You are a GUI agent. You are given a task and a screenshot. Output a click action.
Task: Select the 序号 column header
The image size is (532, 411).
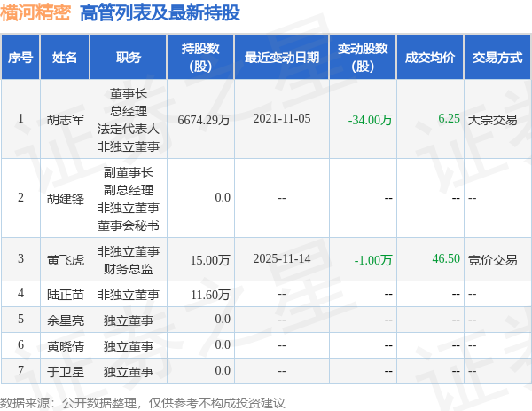point(20,58)
